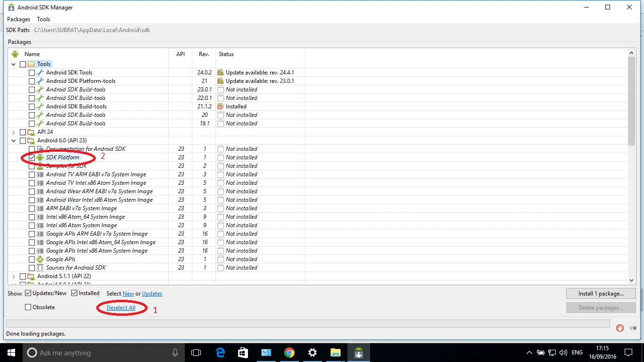Click the green Android icon beside SDK Platform
Screen dimensions: 644x362
click(x=40, y=157)
